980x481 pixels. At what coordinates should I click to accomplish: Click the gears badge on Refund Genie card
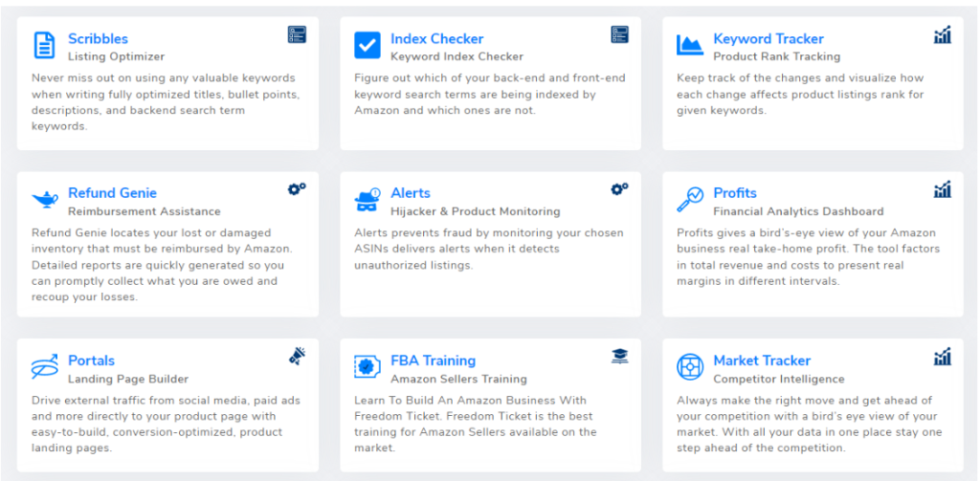(297, 188)
